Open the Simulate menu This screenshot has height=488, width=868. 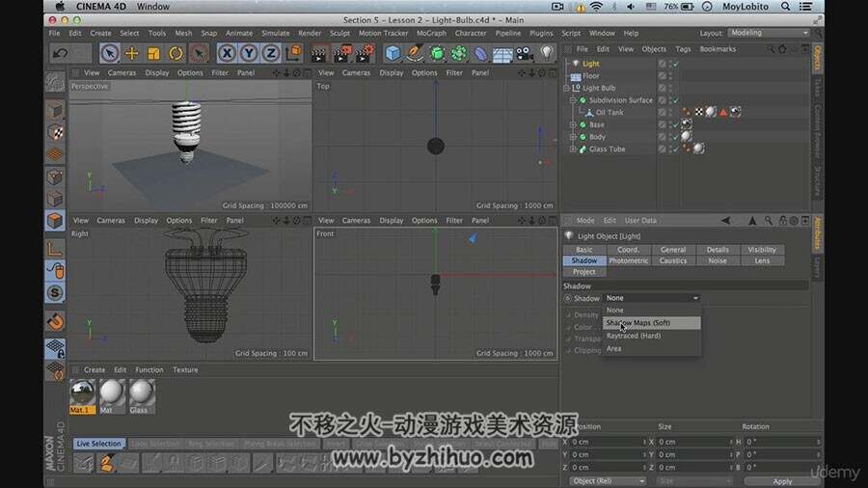[x=275, y=33]
